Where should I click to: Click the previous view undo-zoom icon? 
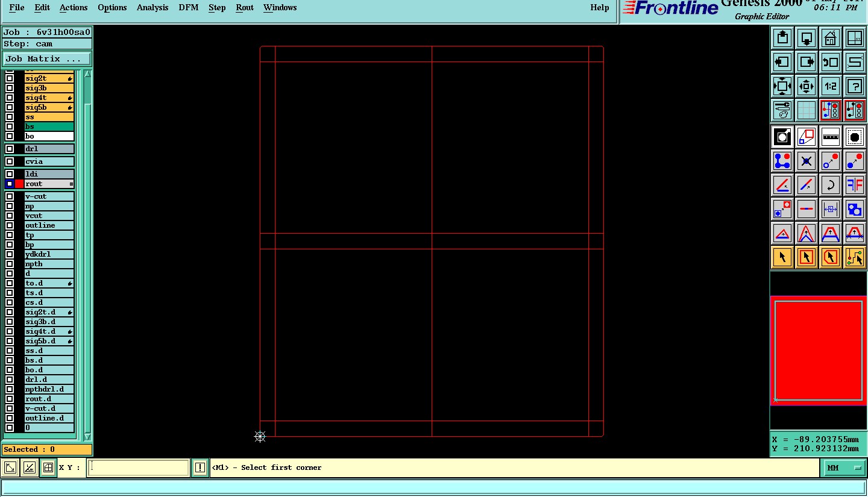[x=831, y=62]
